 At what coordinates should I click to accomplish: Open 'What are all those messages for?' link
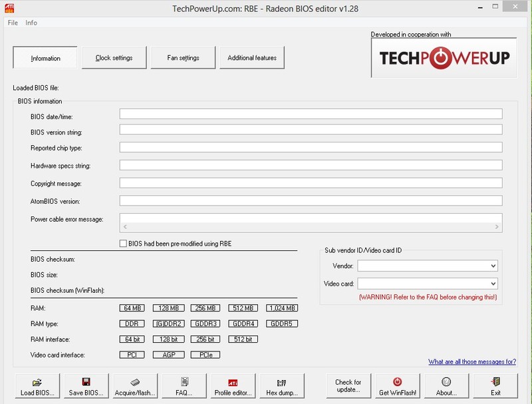coord(472,361)
